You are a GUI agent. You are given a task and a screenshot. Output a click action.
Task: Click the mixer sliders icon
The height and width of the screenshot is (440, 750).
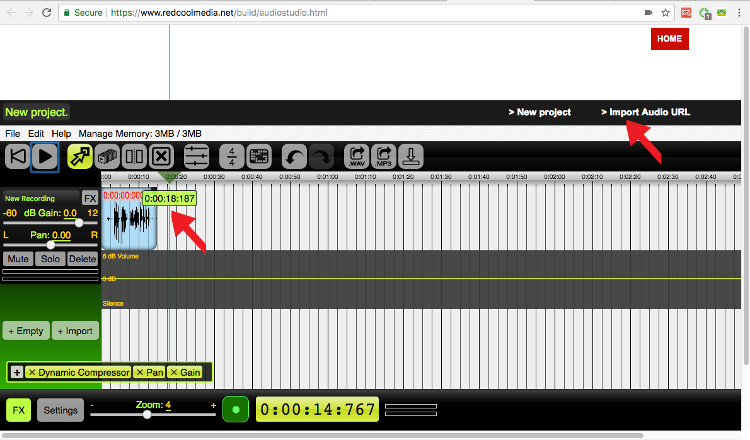click(x=196, y=157)
